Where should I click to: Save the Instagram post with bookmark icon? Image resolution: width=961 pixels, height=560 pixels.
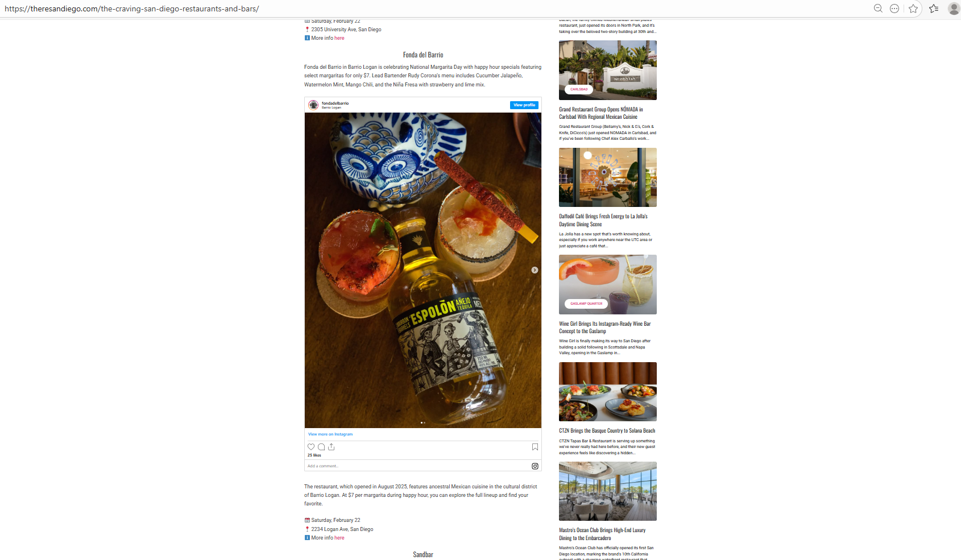pos(535,447)
